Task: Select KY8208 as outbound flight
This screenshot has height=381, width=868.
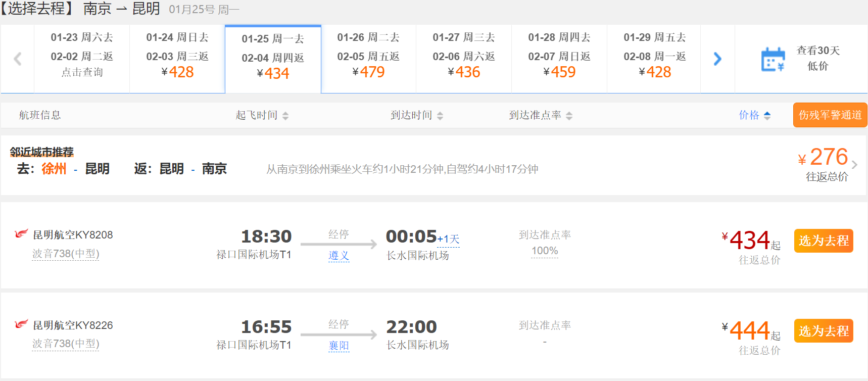Action: (824, 241)
